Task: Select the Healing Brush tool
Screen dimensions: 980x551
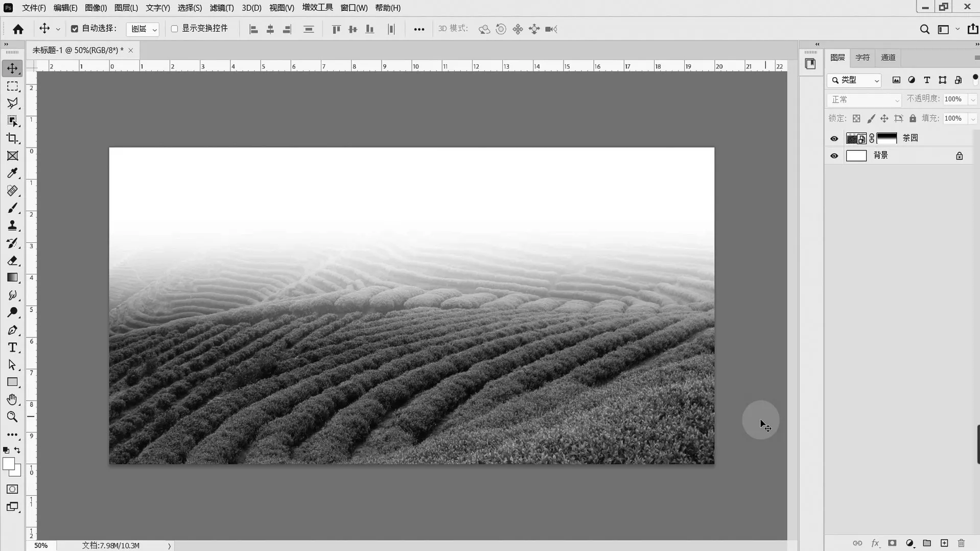Action: coord(12,191)
